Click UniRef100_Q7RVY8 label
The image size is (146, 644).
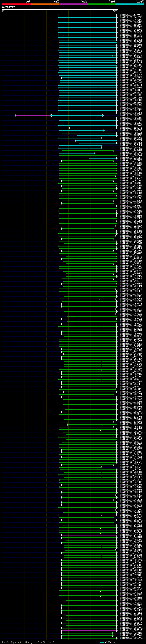pyautogui.click(x=131, y=203)
